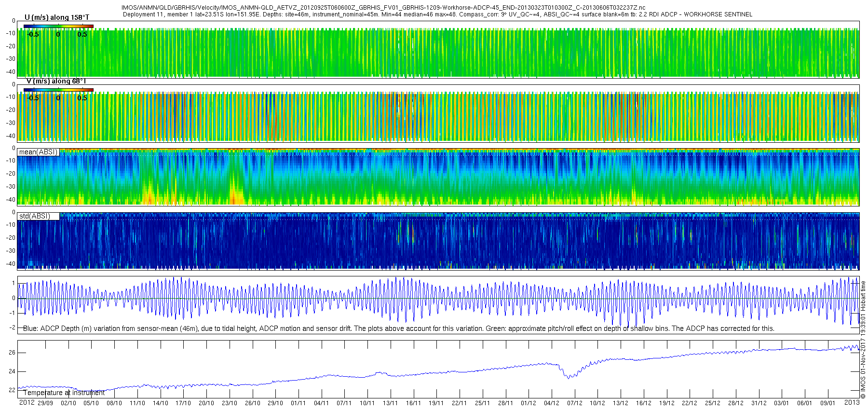Select the 04/12 date tick label

pos(551,403)
